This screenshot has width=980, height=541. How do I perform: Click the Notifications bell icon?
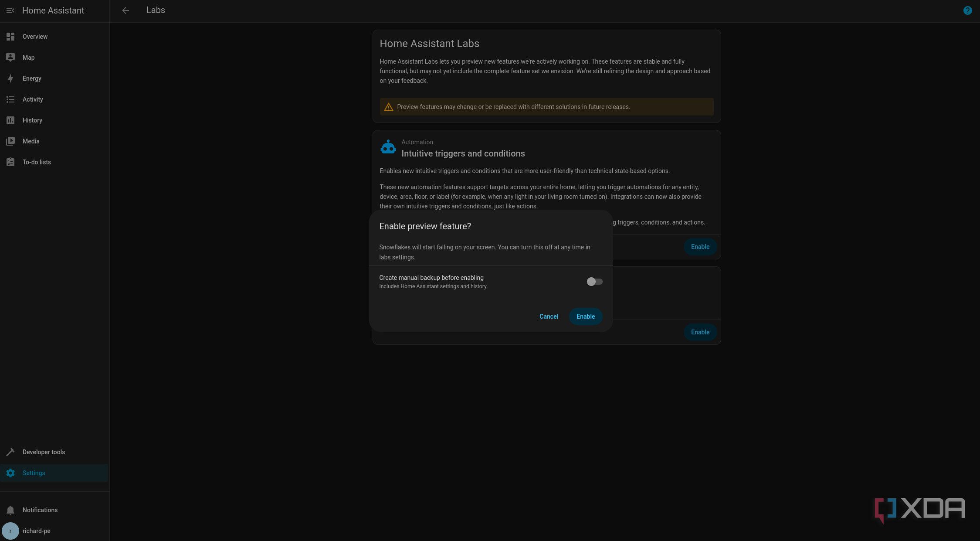pyautogui.click(x=10, y=510)
